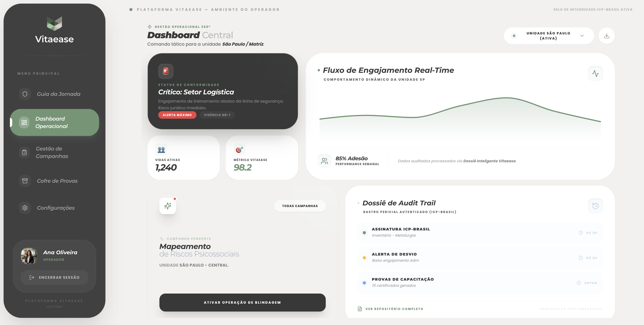Toggle the blue indicator on Provas de Capacitação
644x325 pixels.
click(x=364, y=283)
